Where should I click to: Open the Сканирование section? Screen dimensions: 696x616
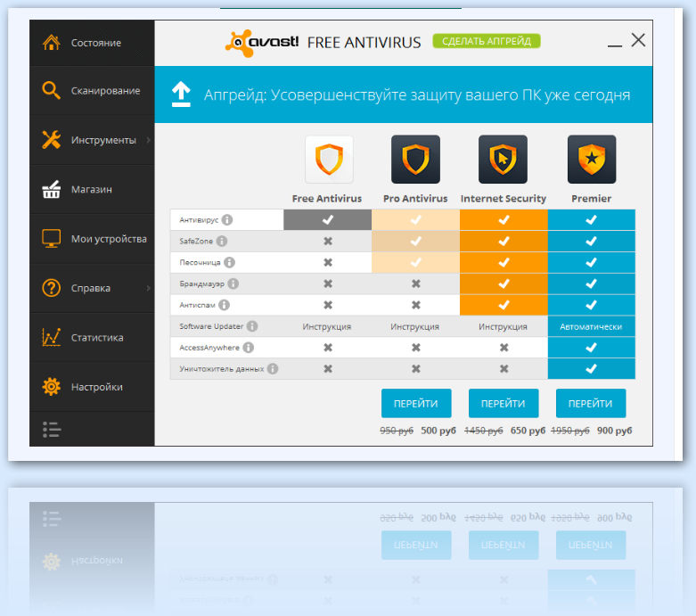92,91
